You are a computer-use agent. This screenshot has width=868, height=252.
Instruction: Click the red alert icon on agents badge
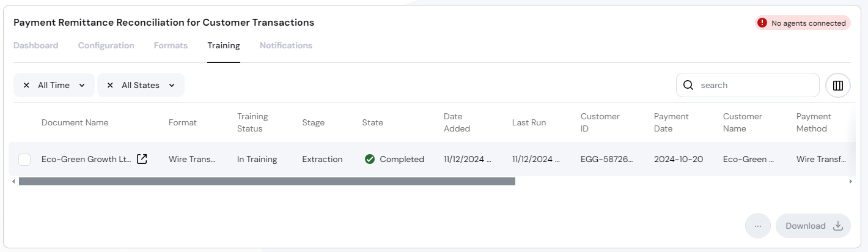762,23
